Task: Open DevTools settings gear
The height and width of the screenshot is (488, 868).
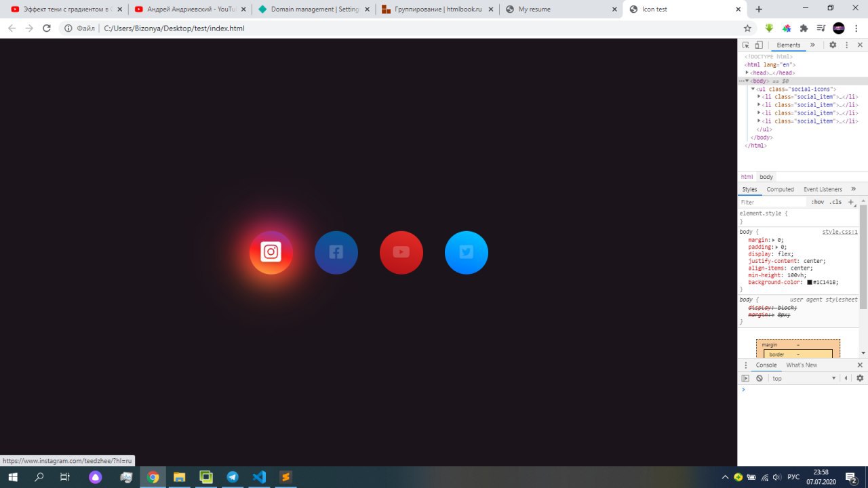Action: (833, 45)
